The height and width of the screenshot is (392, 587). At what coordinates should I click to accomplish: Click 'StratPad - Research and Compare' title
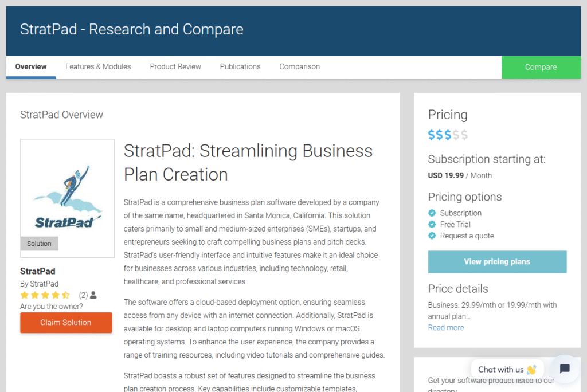(x=132, y=29)
